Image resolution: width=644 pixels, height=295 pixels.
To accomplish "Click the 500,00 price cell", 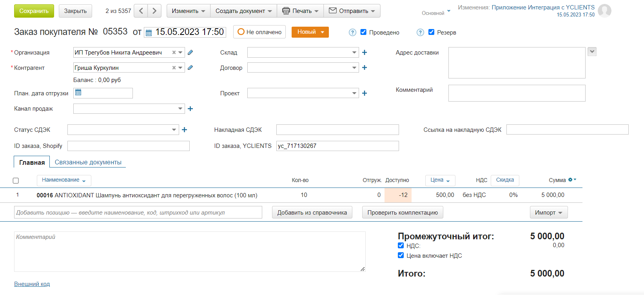I will [445, 195].
